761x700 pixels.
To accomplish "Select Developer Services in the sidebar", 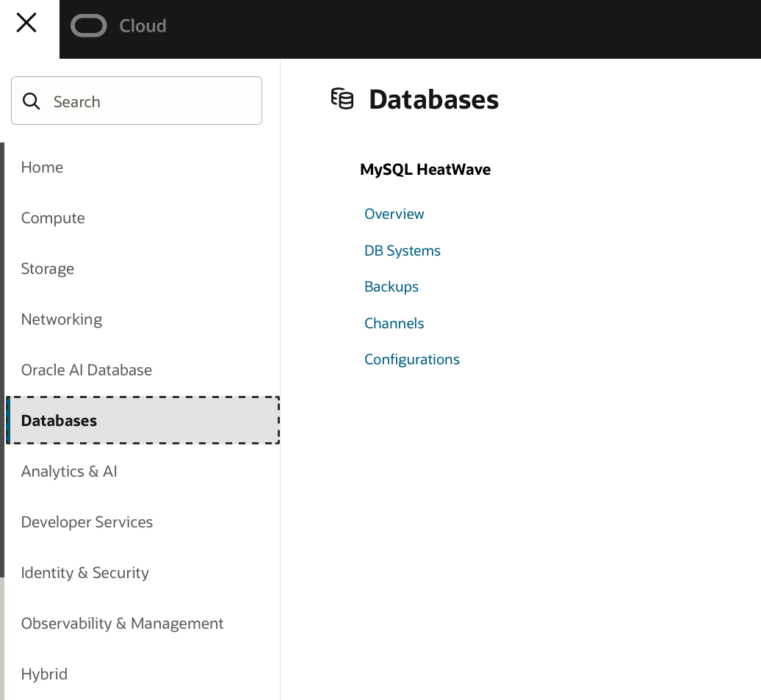I will tap(87, 522).
